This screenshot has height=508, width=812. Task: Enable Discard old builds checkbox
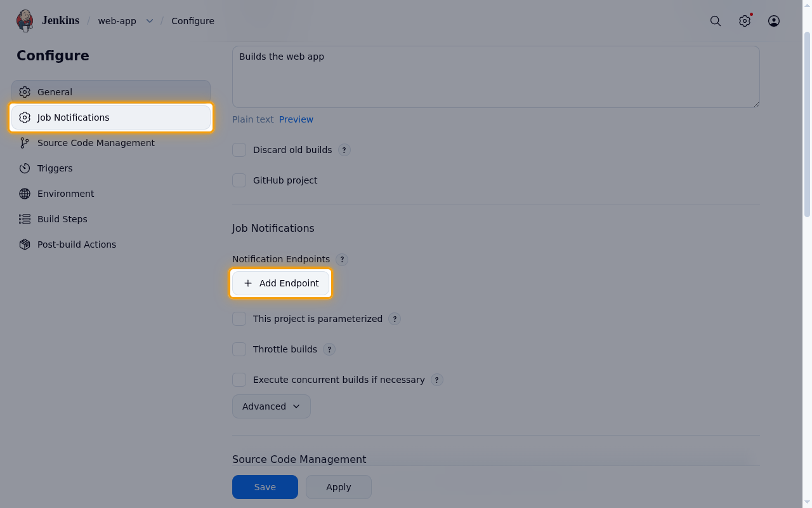click(x=239, y=150)
